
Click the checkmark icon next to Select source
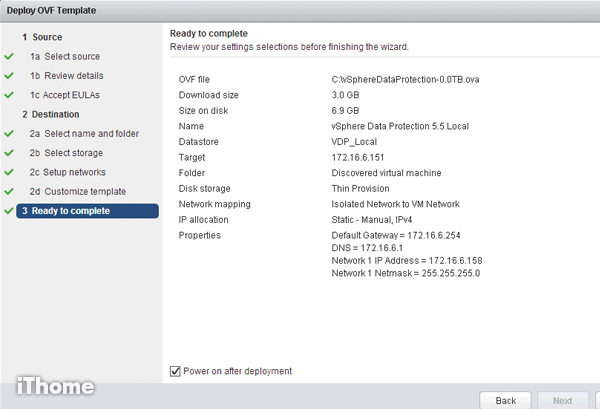9,57
